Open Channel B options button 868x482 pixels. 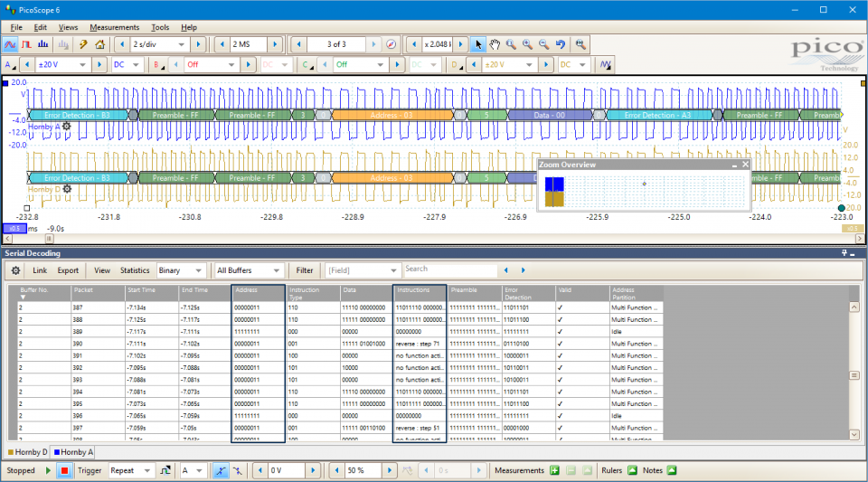[158, 65]
